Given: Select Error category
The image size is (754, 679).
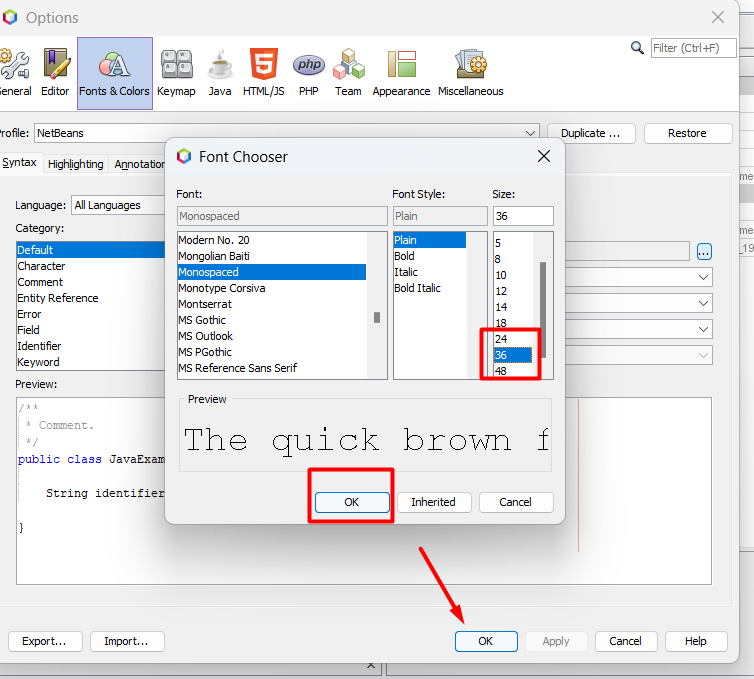Looking at the screenshot, I should click(x=90, y=314).
